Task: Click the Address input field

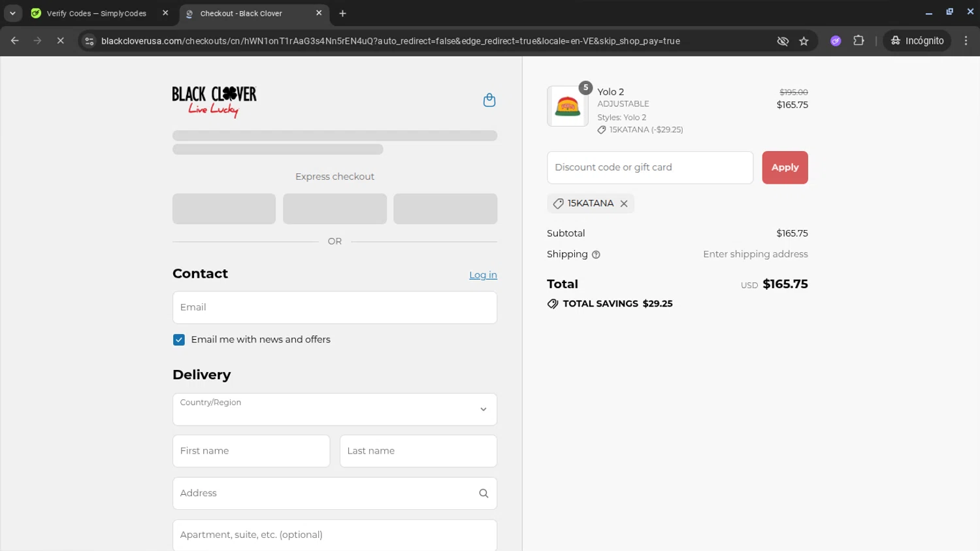Action: [x=335, y=493]
